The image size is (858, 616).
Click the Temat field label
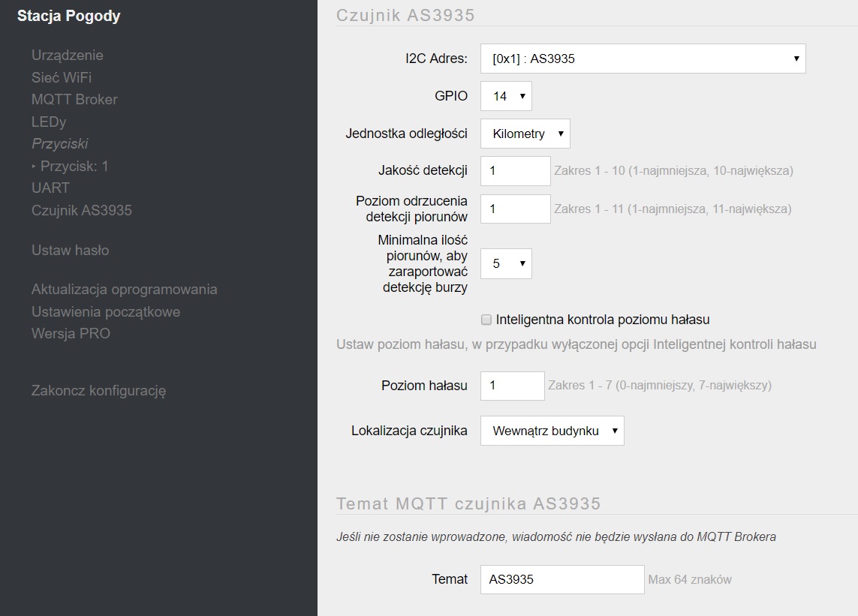tap(450, 579)
